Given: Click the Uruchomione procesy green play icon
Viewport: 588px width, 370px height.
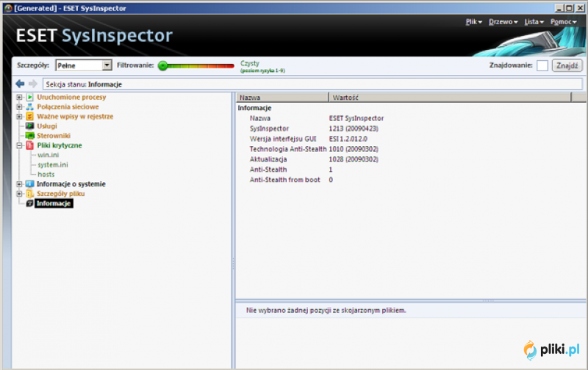Looking at the screenshot, I should 29,97.
